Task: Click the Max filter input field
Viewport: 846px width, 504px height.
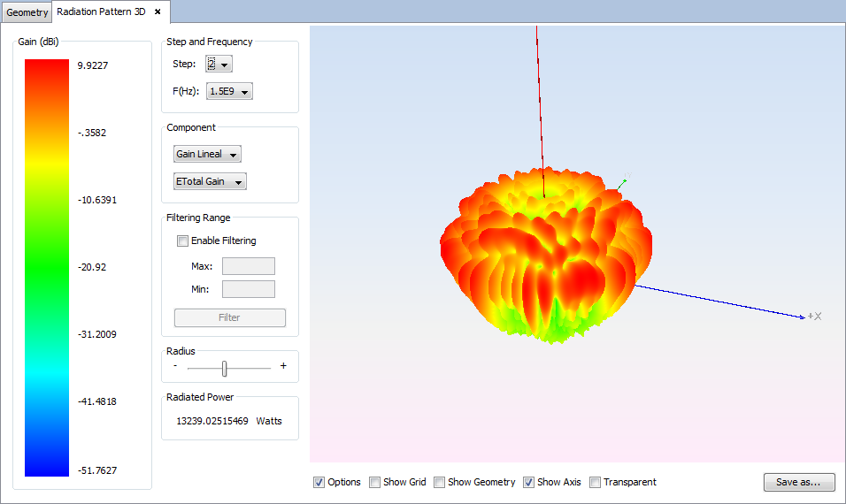Action: point(248,266)
